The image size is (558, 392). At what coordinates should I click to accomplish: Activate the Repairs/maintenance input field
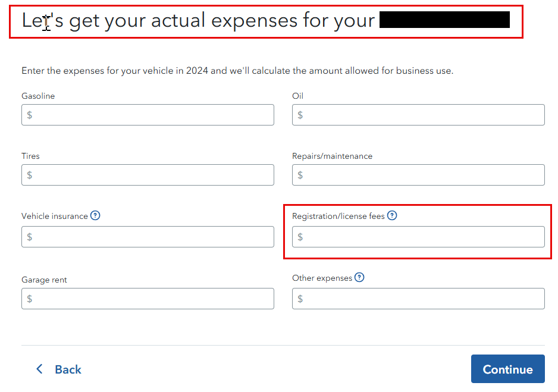(418, 175)
